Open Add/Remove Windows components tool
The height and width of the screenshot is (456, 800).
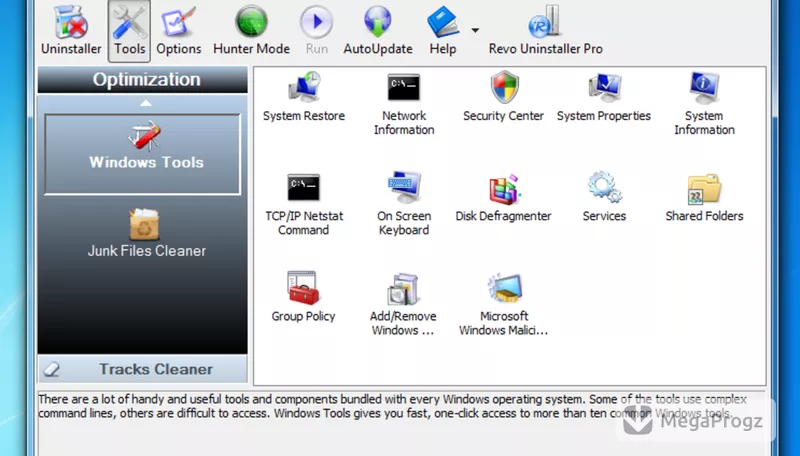point(403,305)
